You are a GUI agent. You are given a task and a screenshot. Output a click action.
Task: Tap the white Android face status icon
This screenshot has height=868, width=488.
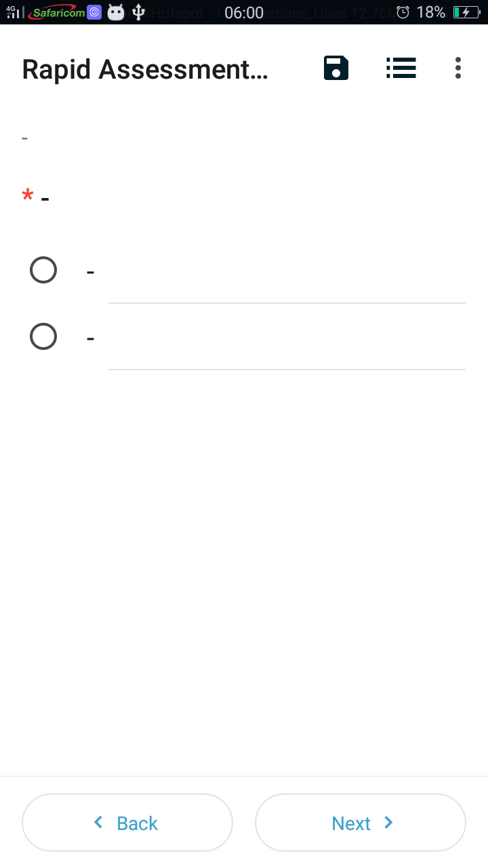[117, 12]
